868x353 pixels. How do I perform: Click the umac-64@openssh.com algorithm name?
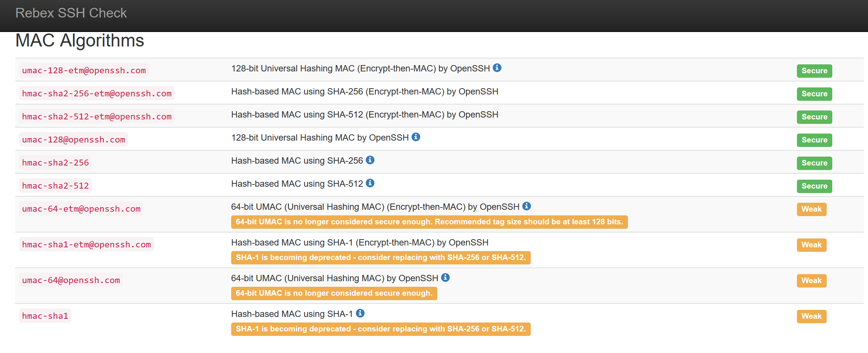(71, 280)
